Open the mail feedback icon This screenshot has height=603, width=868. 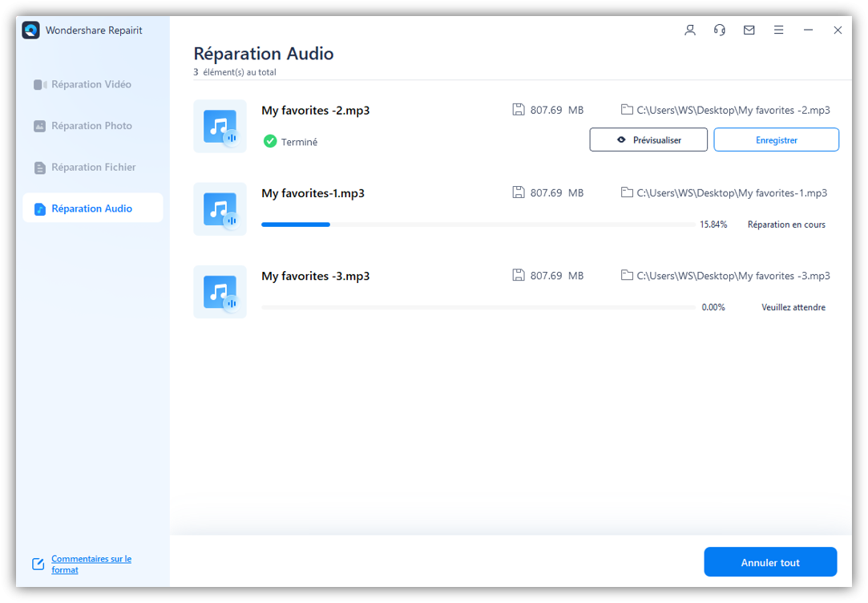(x=749, y=30)
